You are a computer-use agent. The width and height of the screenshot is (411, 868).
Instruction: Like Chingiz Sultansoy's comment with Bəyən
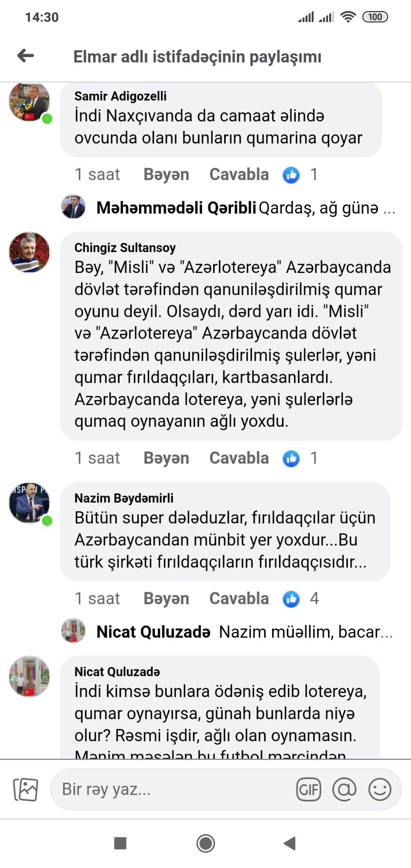[x=166, y=458]
